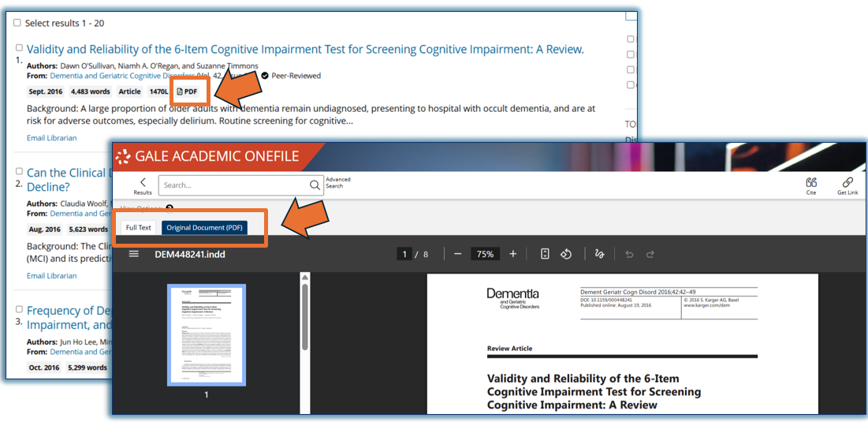Image resolution: width=868 pixels, height=433 pixels.
Task: Tick checkbox for result 3 Frequency of
Action: [20, 309]
